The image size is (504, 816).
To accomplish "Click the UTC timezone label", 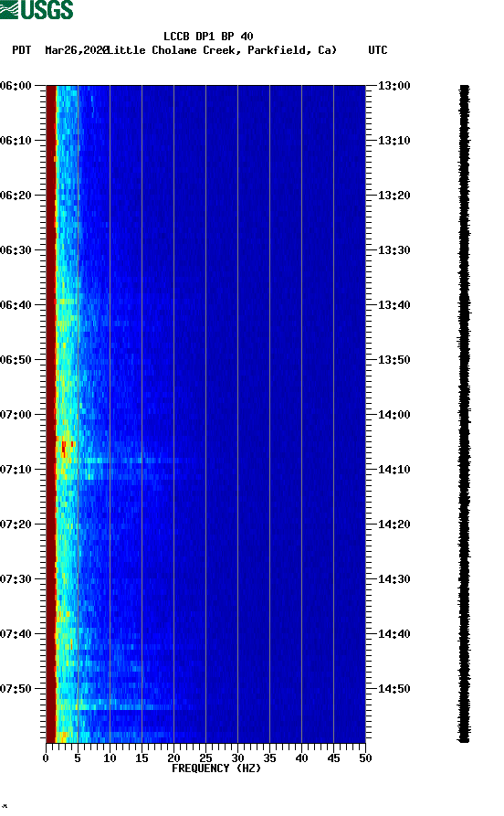I will coord(378,50).
